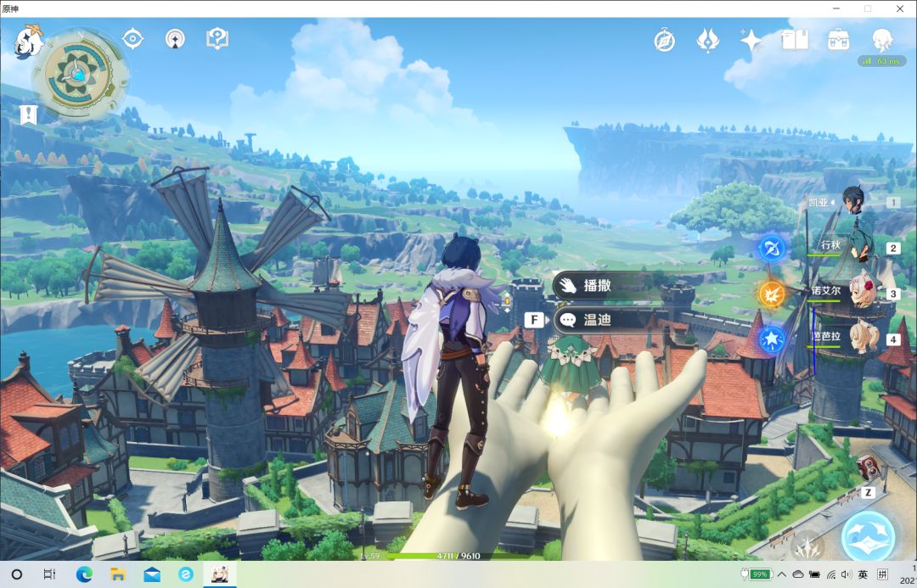The width and height of the screenshot is (917, 588).
Task: Click the taskbar clock
Action: pos(910,574)
